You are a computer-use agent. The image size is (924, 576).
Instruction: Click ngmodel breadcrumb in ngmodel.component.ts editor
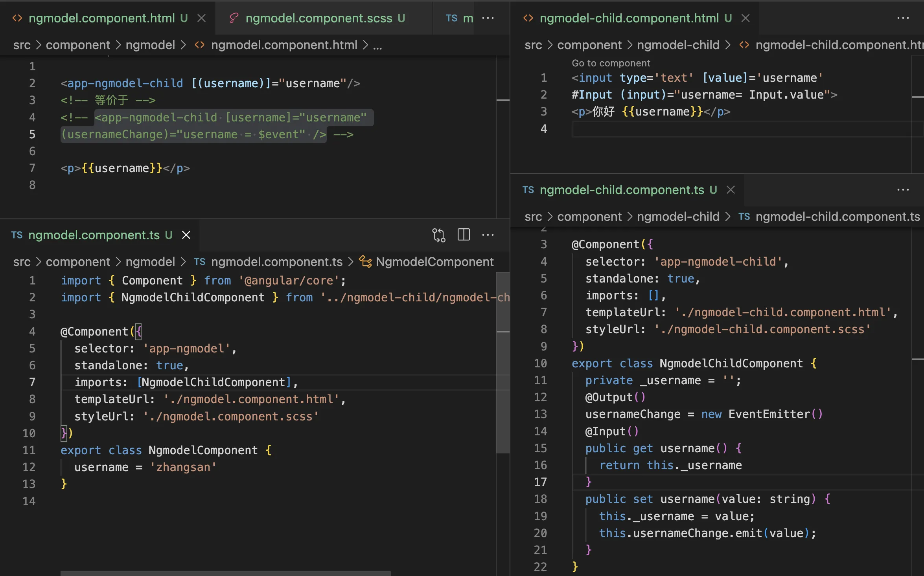150,262
